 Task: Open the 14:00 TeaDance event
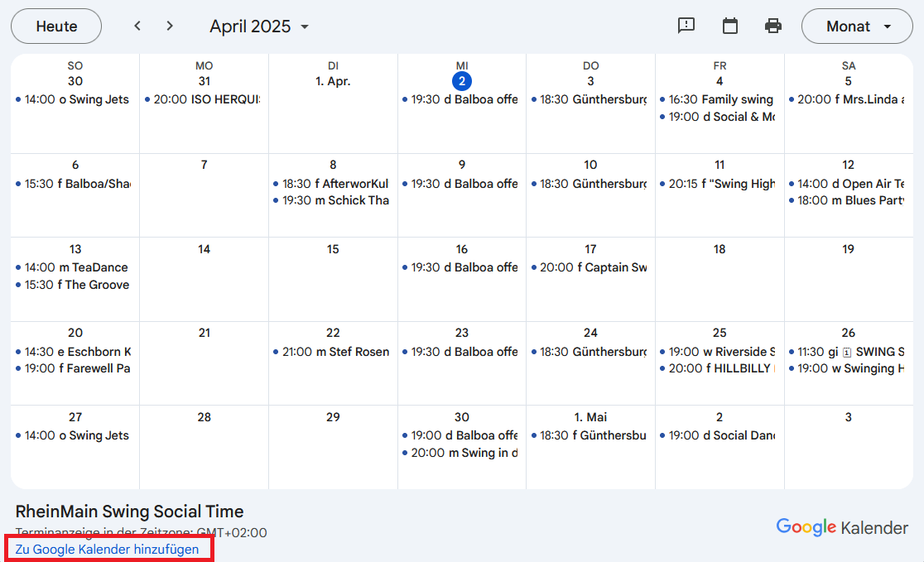pyautogui.click(x=75, y=267)
